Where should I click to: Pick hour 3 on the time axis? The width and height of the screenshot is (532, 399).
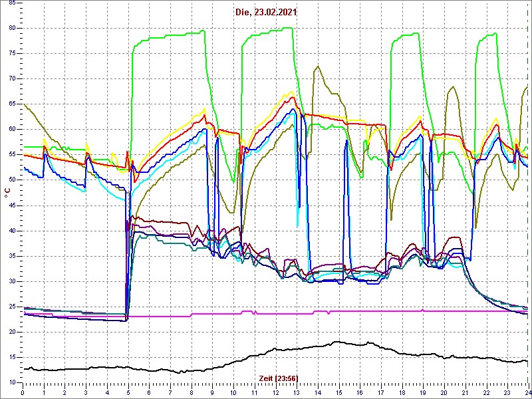click(x=86, y=392)
